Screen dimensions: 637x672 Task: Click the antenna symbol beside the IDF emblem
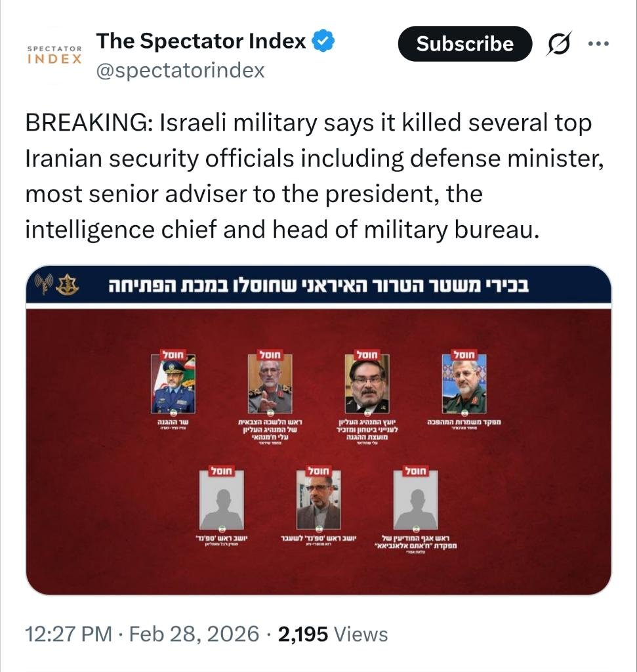coord(44,284)
